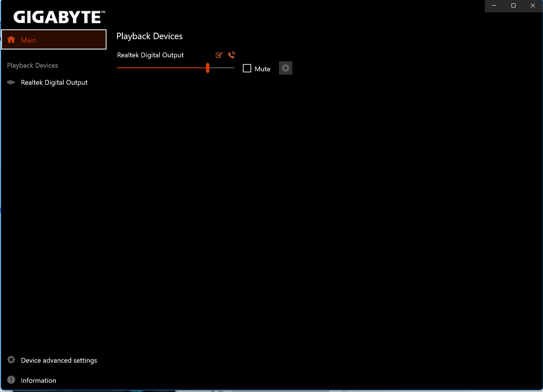Click the grey unfilled end of the volume track
Screen dimensions: 543x392
pyautogui.click(x=222, y=68)
